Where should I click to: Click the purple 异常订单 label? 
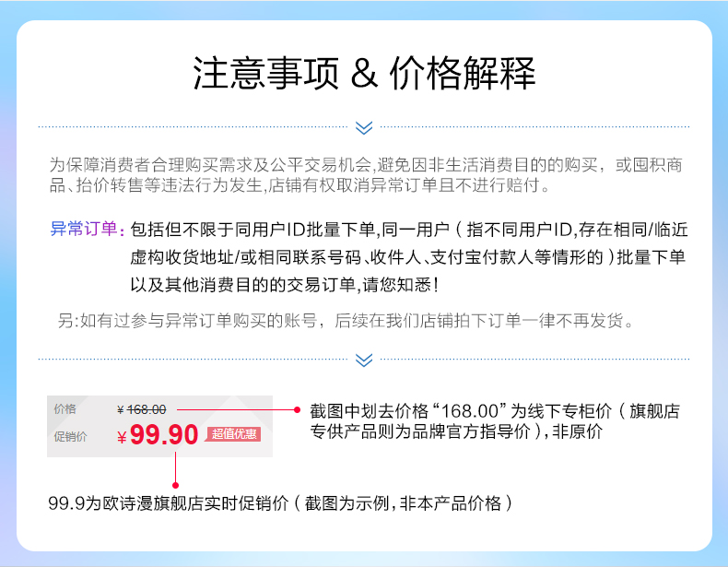point(88,229)
